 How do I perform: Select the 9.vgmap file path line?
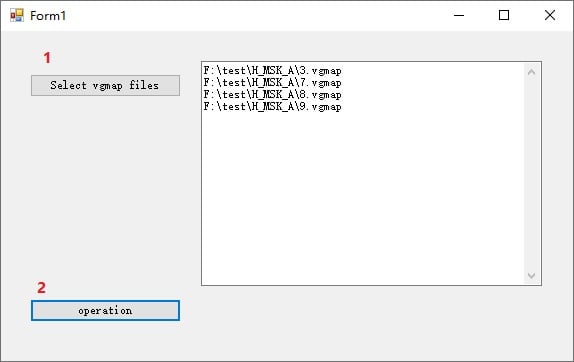[x=272, y=107]
